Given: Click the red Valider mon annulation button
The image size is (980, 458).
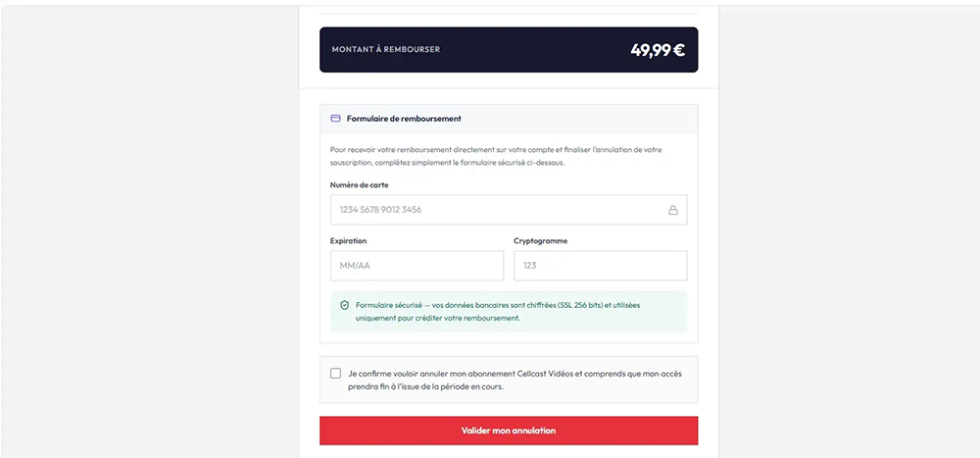Looking at the screenshot, I should [509, 431].
